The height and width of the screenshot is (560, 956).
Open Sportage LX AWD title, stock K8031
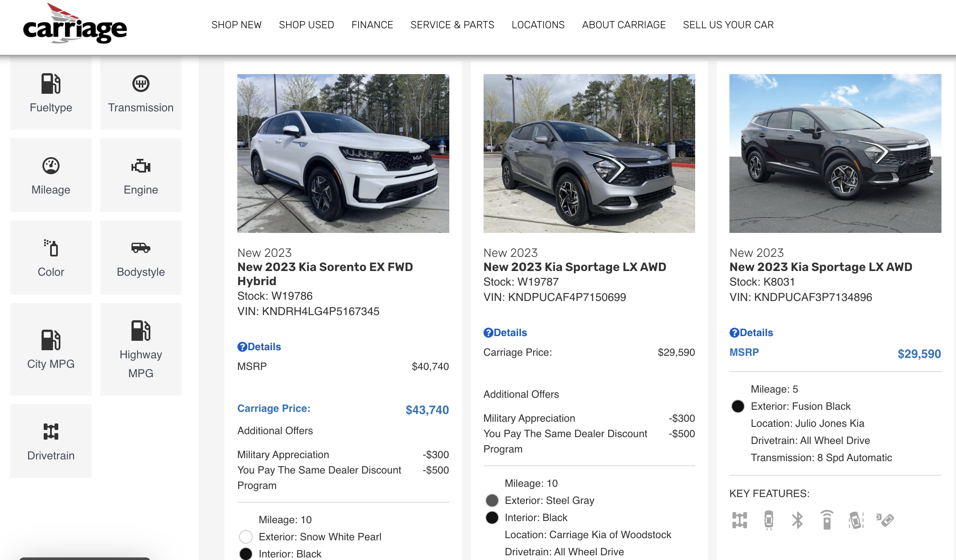tap(821, 267)
